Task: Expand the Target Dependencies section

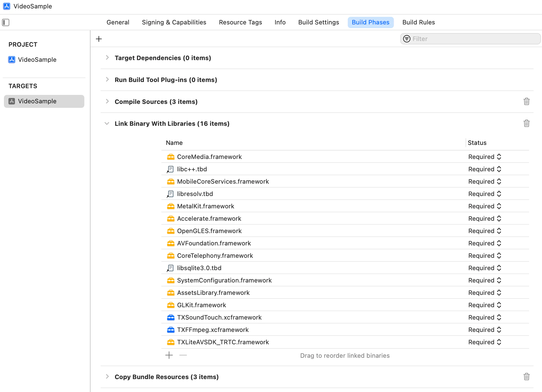Action: pyautogui.click(x=107, y=58)
